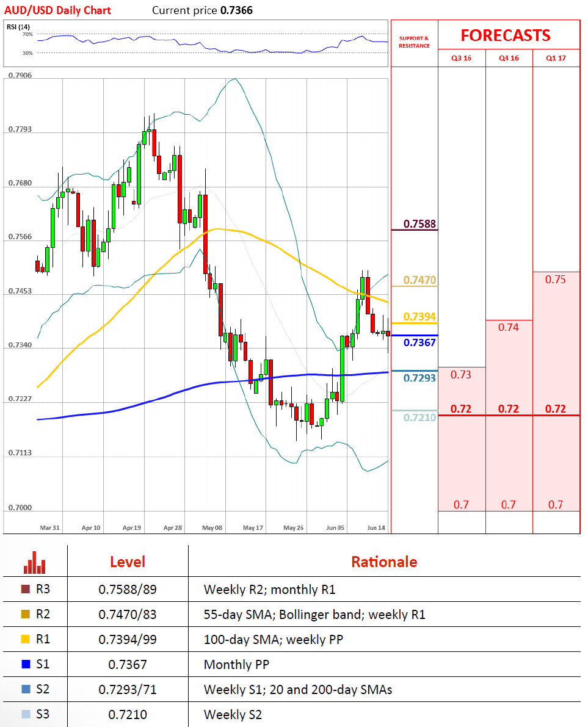Click the S3 light blue color swatch
The image size is (588, 727).
coord(26,714)
